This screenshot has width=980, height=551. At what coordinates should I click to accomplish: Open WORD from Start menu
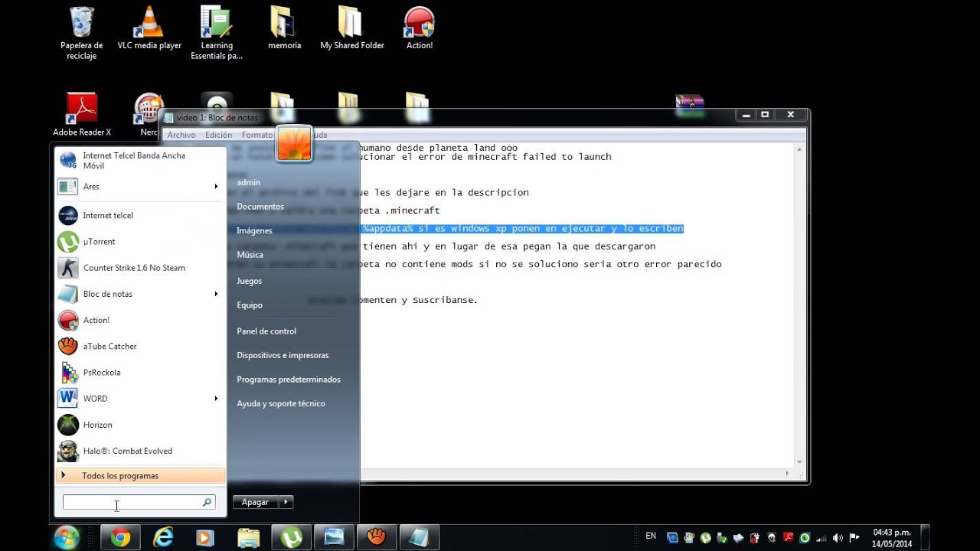coord(142,398)
